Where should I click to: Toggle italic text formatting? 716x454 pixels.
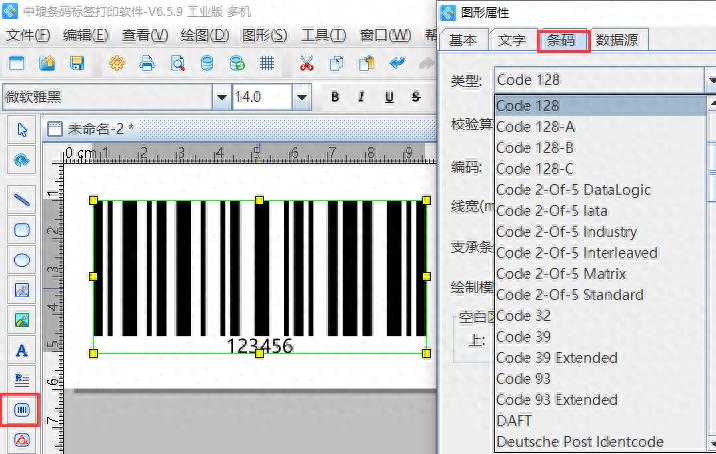pos(361,97)
